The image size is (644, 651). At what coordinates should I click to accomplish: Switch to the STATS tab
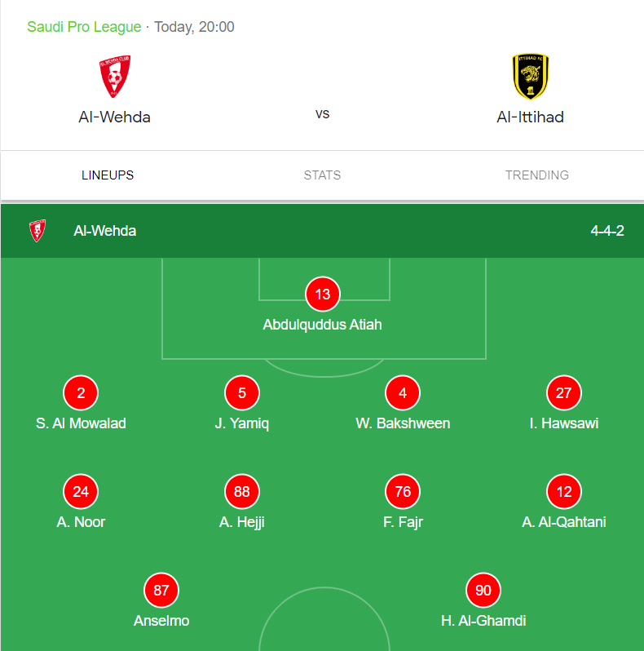(x=322, y=175)
